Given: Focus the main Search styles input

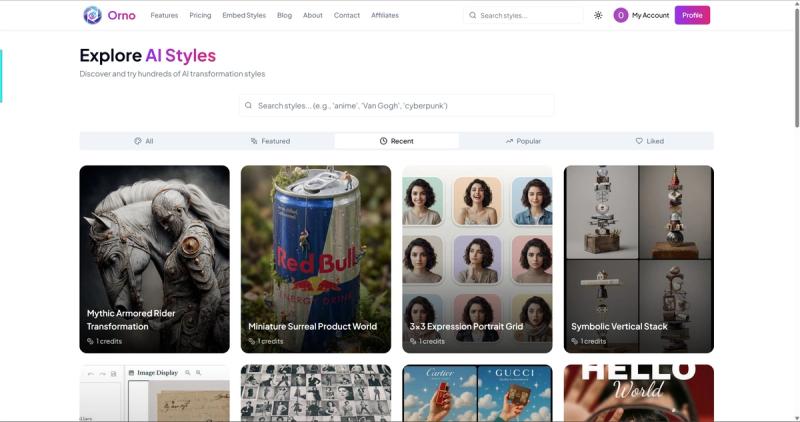Looking at the screenshot, I should (x=396, y=106).
